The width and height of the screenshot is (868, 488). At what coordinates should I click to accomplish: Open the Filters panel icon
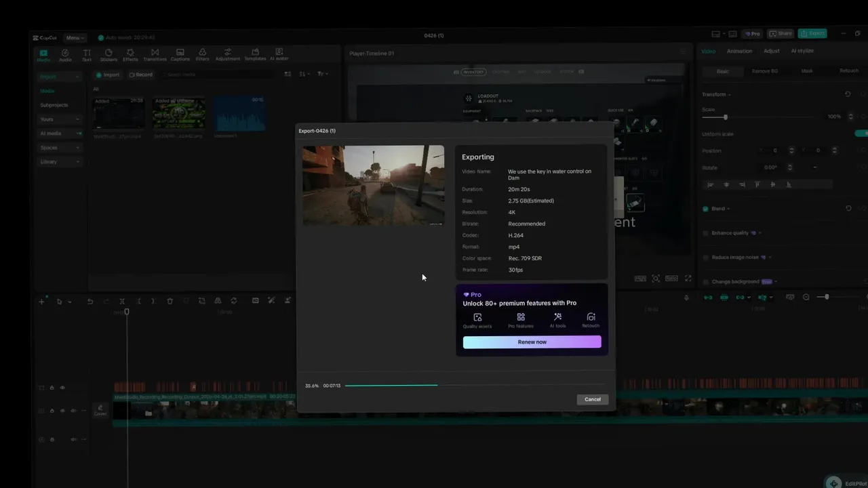point(202,55)
